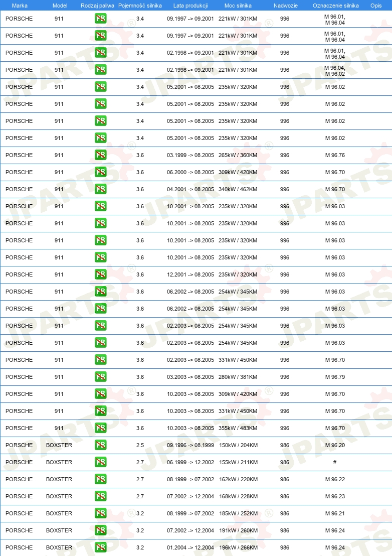The image size is (392, 556).
Task: Click the power value 155kW / 211KM
Action: 238,462
